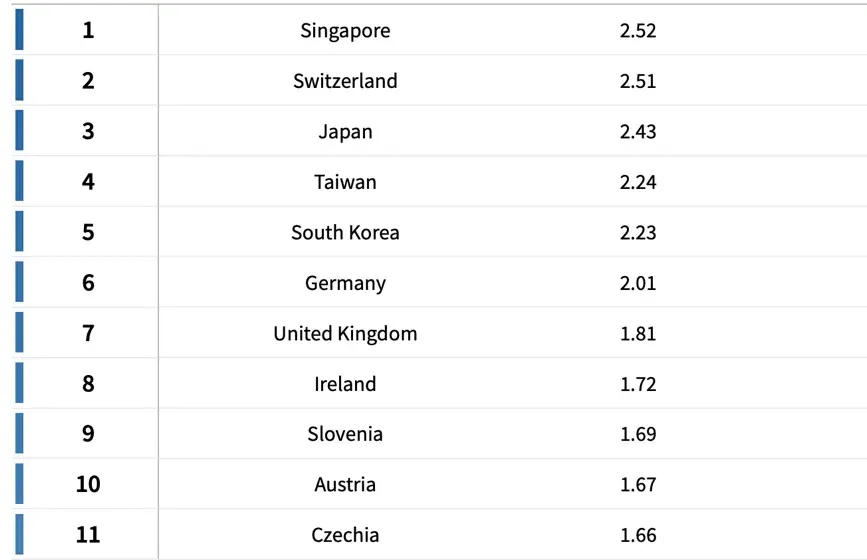Click the South Korea entry
This screenshot has height=560, width=867.
click(x=345, y=233)
